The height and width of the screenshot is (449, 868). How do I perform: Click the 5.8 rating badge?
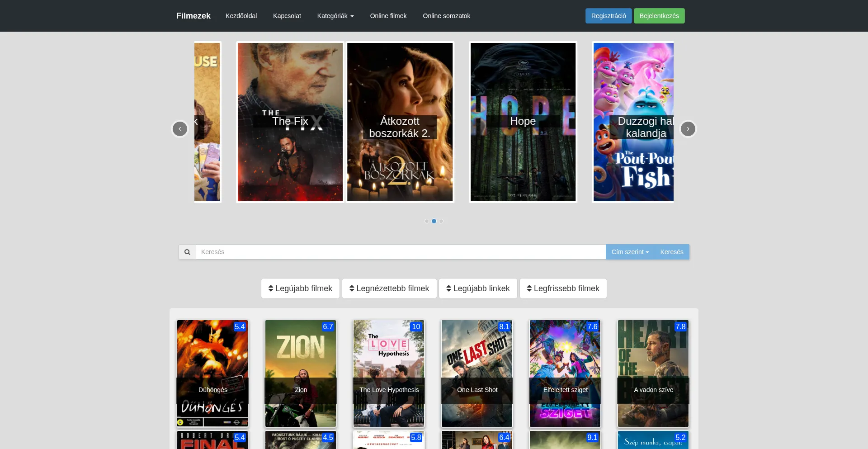point(416,437)
